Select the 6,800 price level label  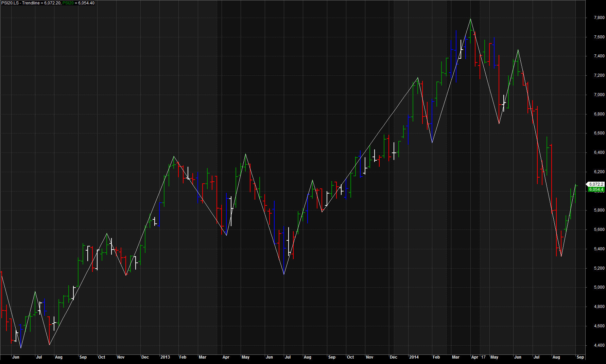point(599,114)
